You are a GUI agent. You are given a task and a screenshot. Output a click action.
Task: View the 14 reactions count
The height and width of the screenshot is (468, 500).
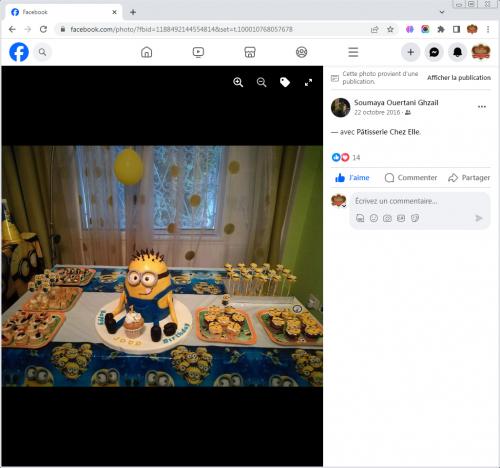coord(356,157)
